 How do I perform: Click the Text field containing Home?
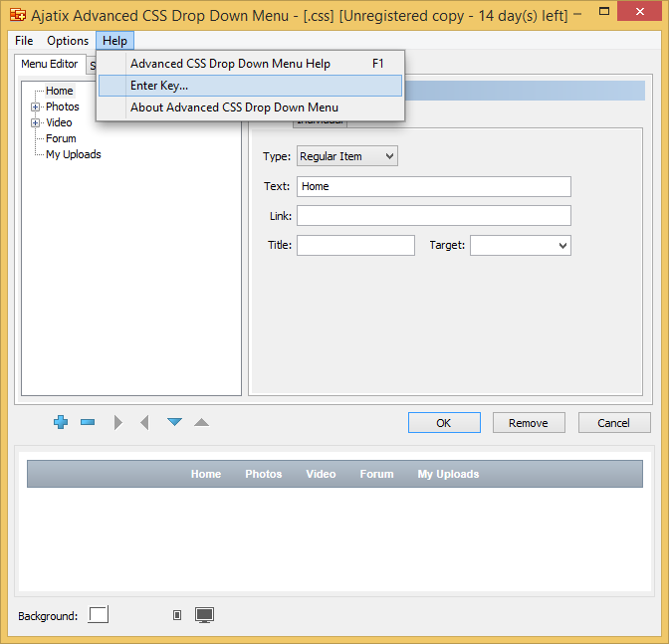pos(434,186)
